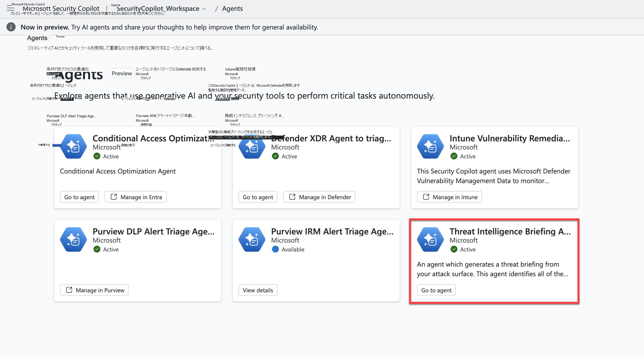This screenshot has height=359, width=644.
Task: Go to agent on Conditional Access card
Action: pos(79,197)
